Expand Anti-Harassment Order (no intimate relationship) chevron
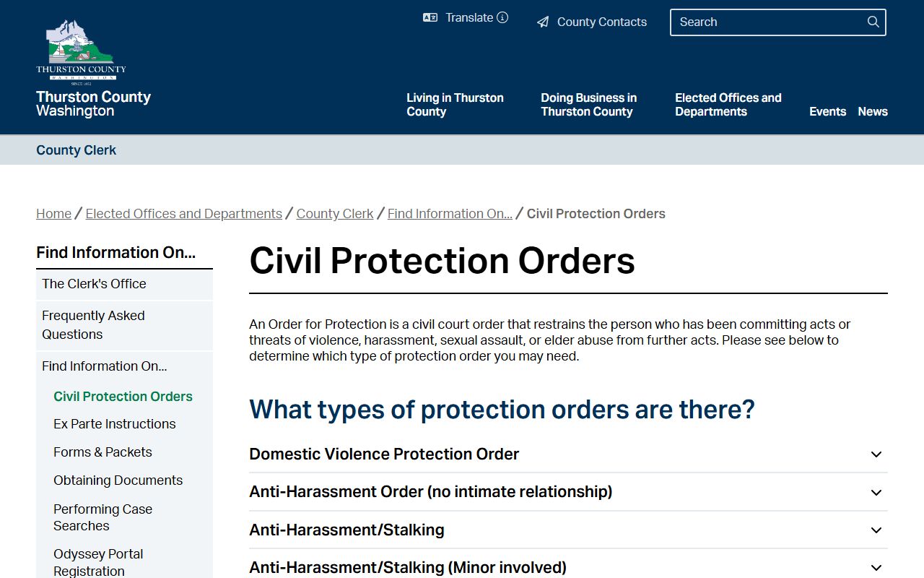Image resolution: width=924 pixels, height=578 pixels. [876, 493]
